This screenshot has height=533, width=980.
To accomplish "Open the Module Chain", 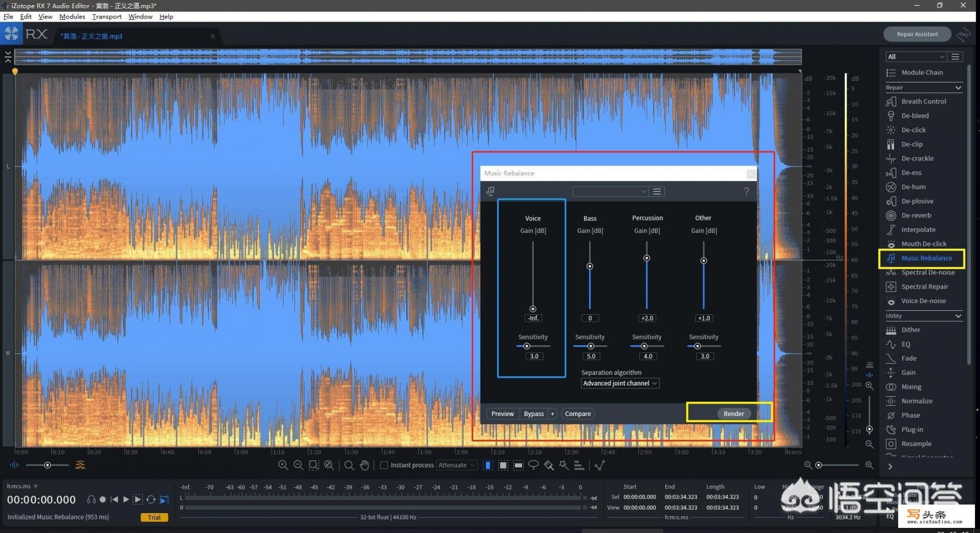I will [922, 72].
